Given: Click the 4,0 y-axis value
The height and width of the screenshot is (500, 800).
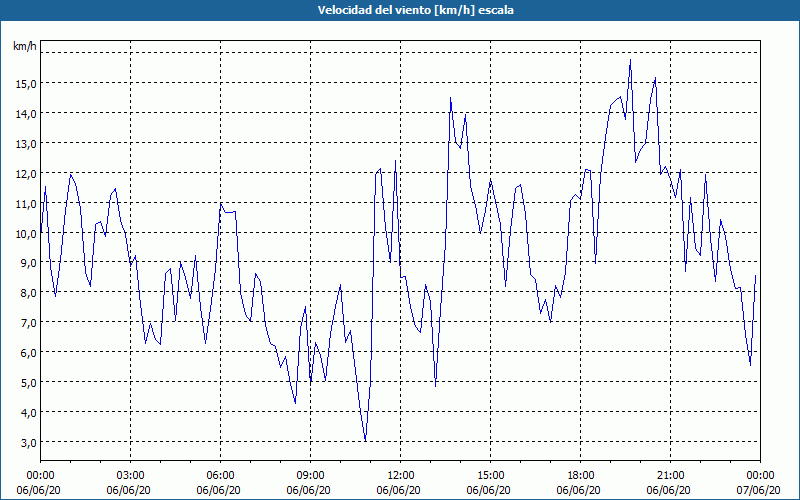Looking at the screenshot, I should pyautogui.click(x=29, y=412).
